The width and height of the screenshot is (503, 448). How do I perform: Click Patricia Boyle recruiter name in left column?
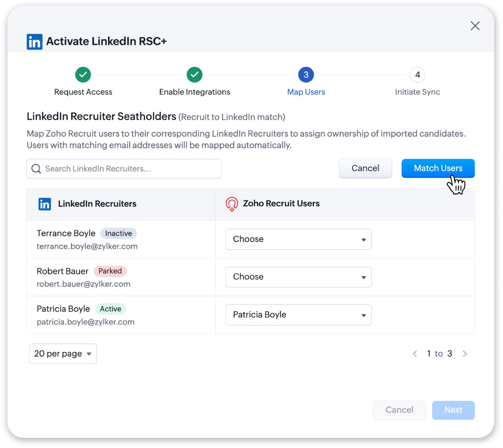63,309
